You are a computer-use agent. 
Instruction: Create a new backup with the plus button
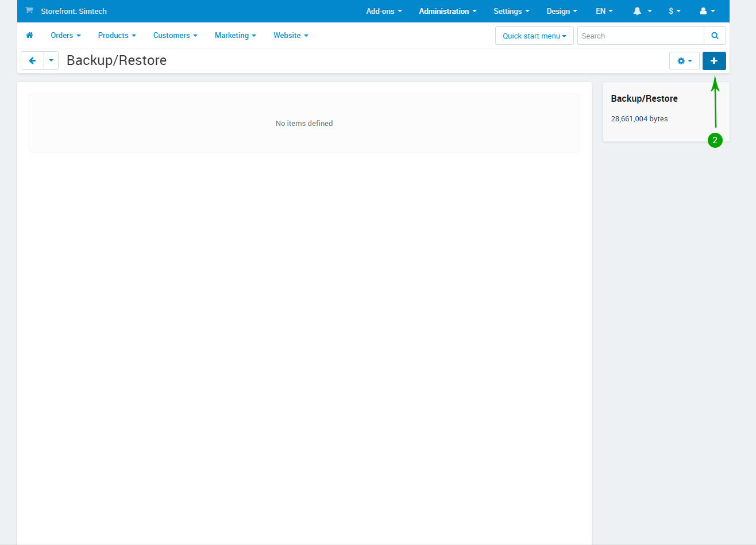(714, 61)
